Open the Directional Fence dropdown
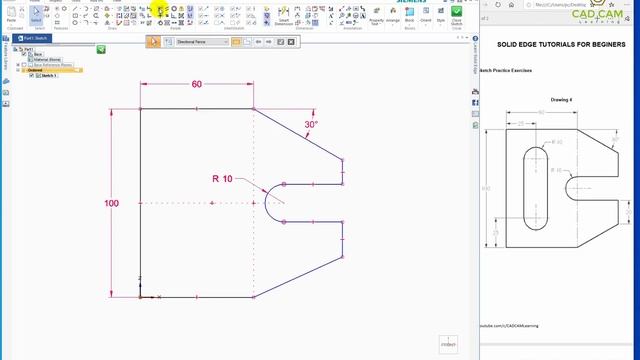640x360 pixels. (x=202, y=42)
